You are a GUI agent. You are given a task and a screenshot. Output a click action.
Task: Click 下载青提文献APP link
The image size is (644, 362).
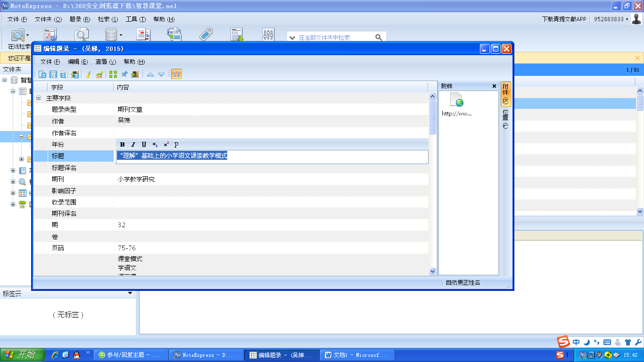(x=564, y=19)
